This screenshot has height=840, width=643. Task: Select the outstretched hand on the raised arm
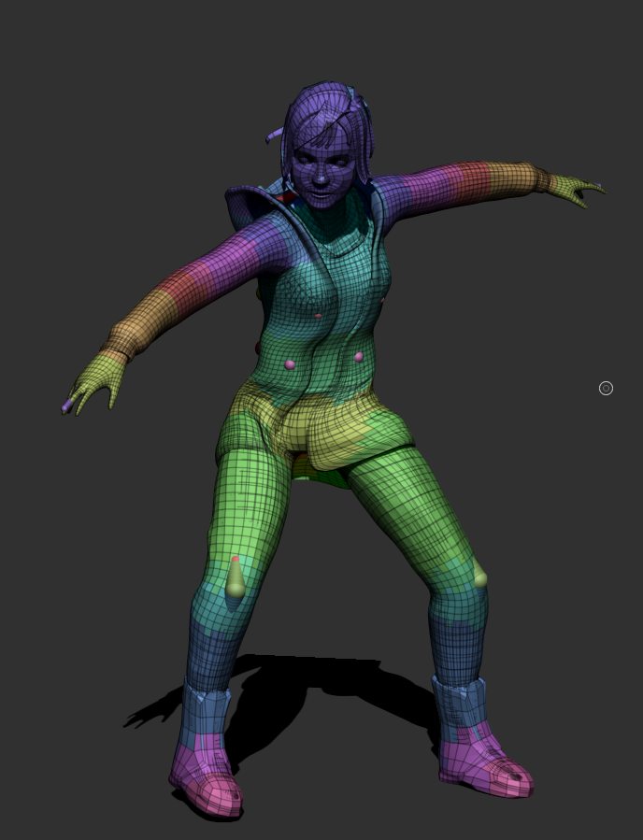[577, 189]
